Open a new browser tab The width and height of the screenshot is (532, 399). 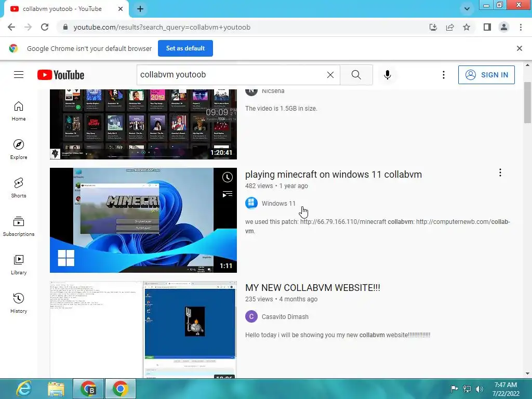click(x=140, y=9)
